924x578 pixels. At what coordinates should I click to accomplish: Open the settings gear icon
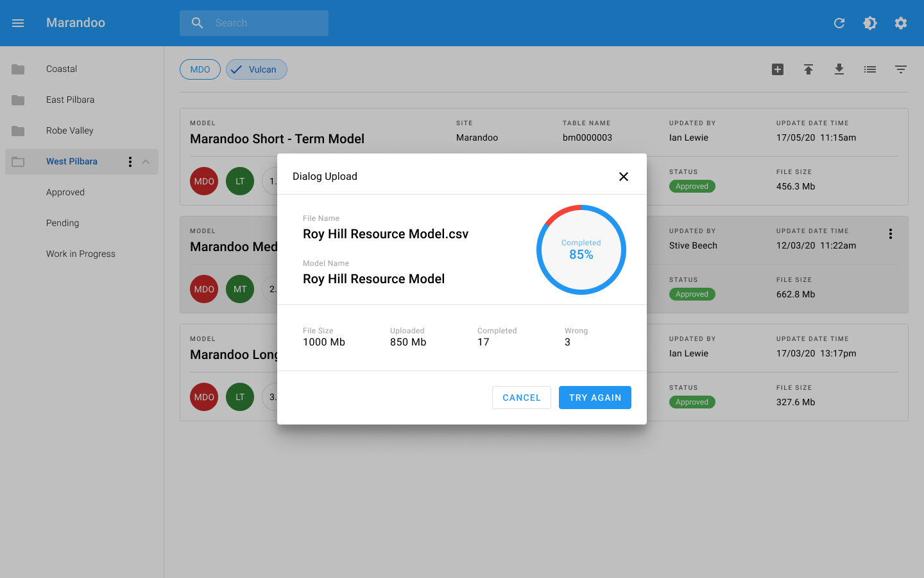(x=901, y=23)
